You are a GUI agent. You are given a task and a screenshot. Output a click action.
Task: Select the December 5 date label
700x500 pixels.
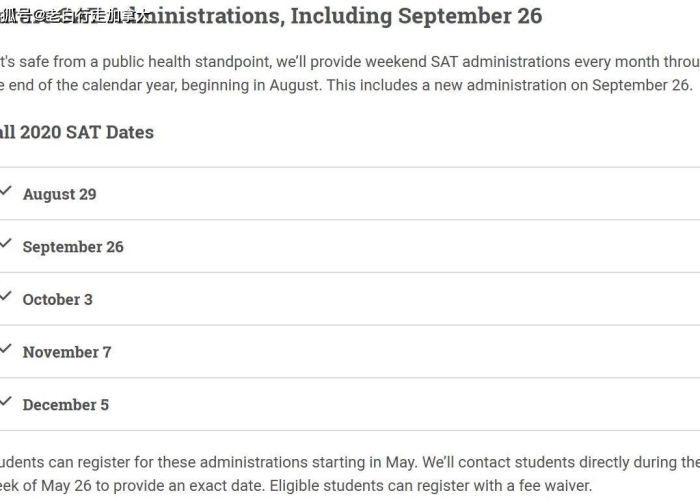[x=66, y=405]
